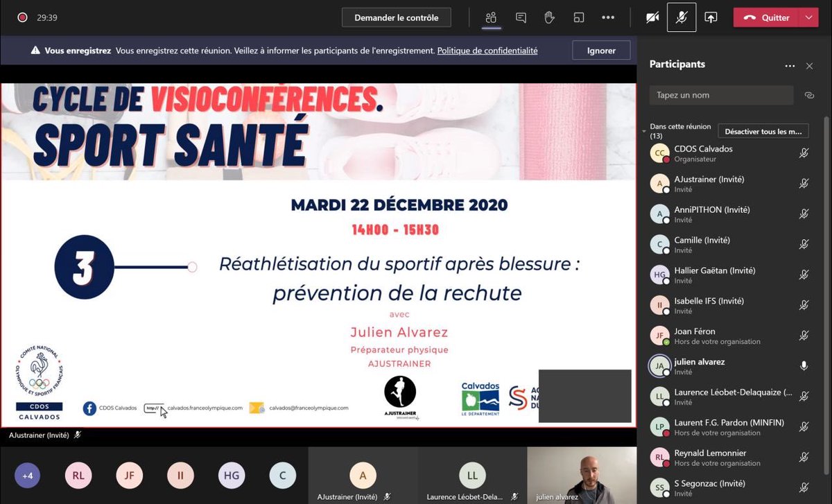Click the HG avatar in bottom strip

pyautogui.click(x=231, y=476)
